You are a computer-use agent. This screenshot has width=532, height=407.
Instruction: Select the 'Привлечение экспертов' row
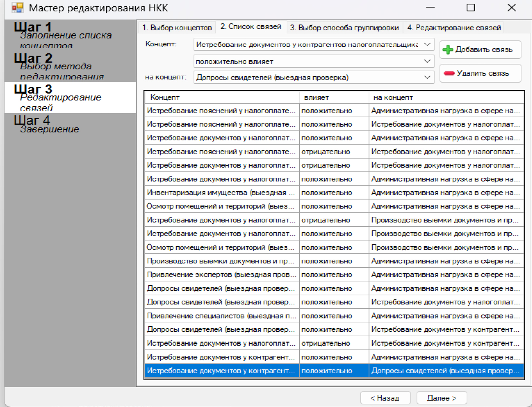(x=221, y=275)
